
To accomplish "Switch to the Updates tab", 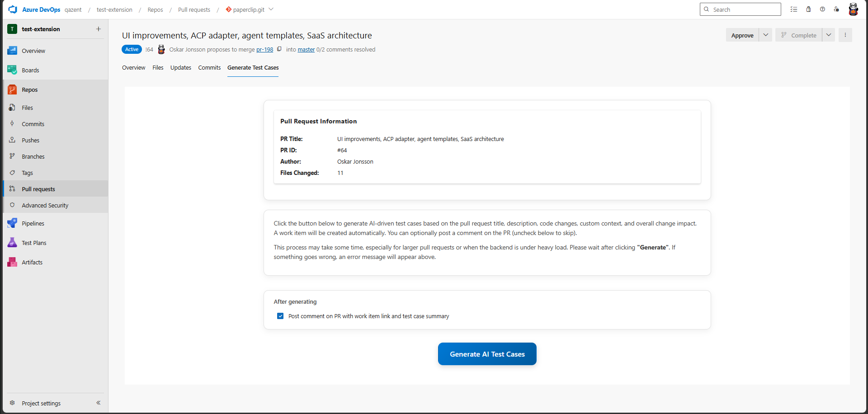I will pos(181,68).
